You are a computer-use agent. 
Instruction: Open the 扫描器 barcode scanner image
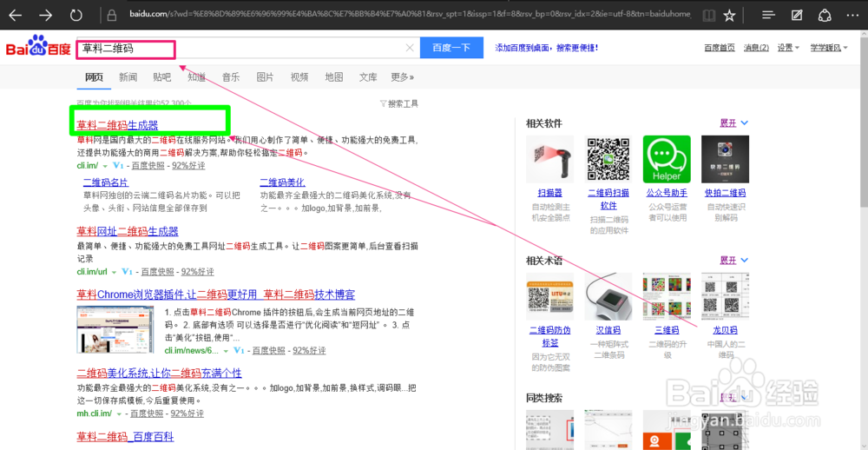(x=549, y=159)
